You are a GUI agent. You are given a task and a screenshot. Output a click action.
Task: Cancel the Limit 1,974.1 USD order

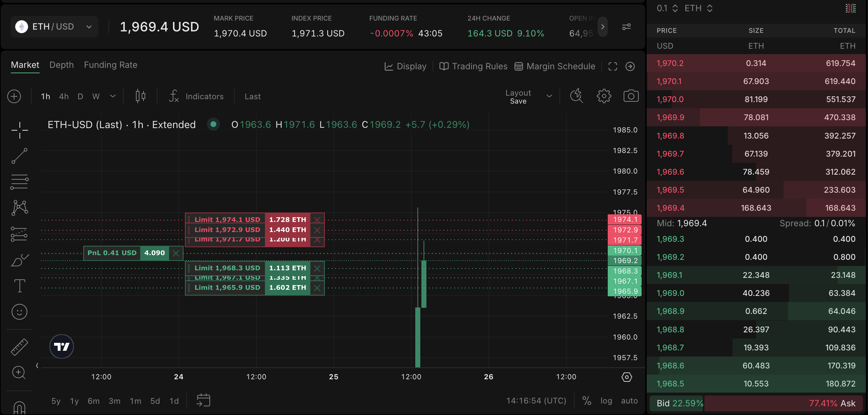[317, 219]
